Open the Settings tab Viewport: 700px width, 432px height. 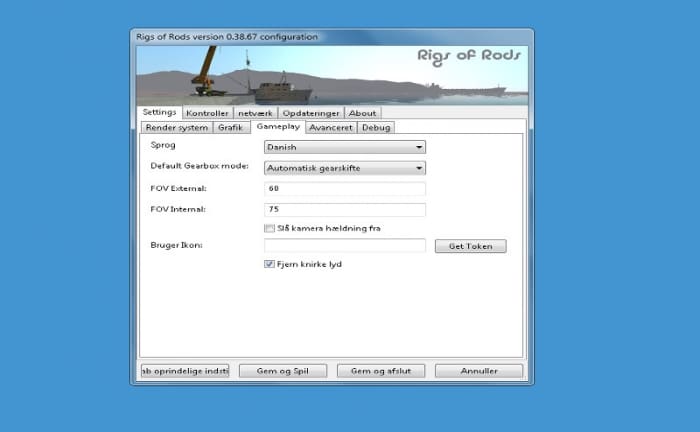pos(159,112)
